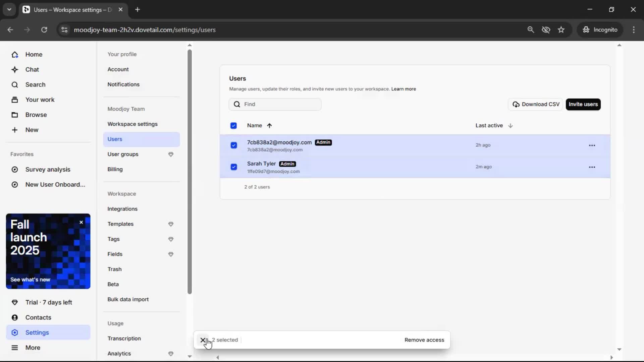Click the Contacts person icon
The image size is (644, 362).
(15, 317)
